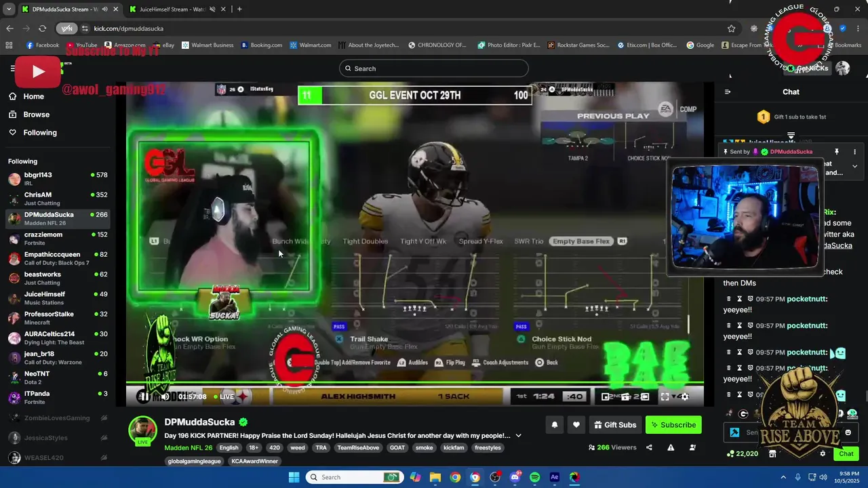
Task: Reload the page
Action: 42,28
